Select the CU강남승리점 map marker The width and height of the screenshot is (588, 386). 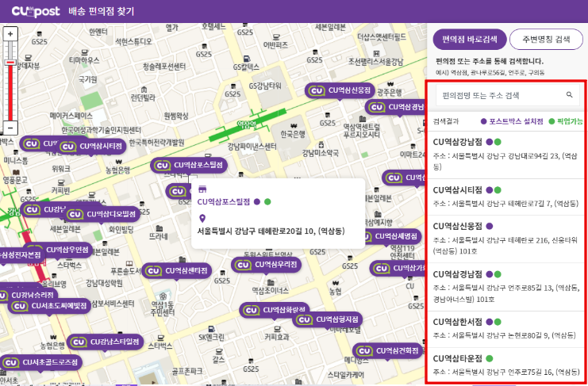click(x=29, y=295)
